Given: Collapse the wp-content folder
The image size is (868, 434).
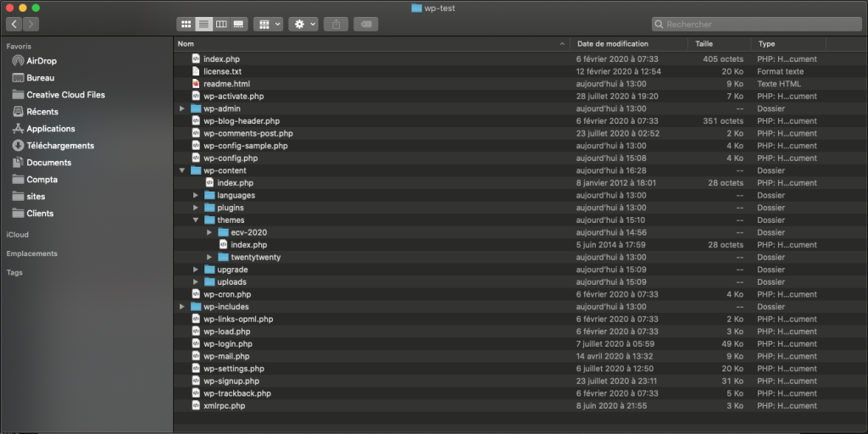Looking at the screenshot, I should point(182,170).
